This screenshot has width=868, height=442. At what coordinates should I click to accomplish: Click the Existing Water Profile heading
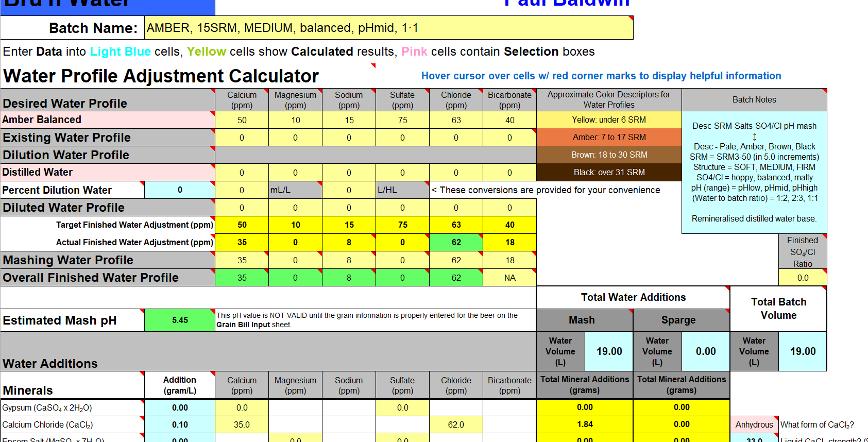[108, 138]
